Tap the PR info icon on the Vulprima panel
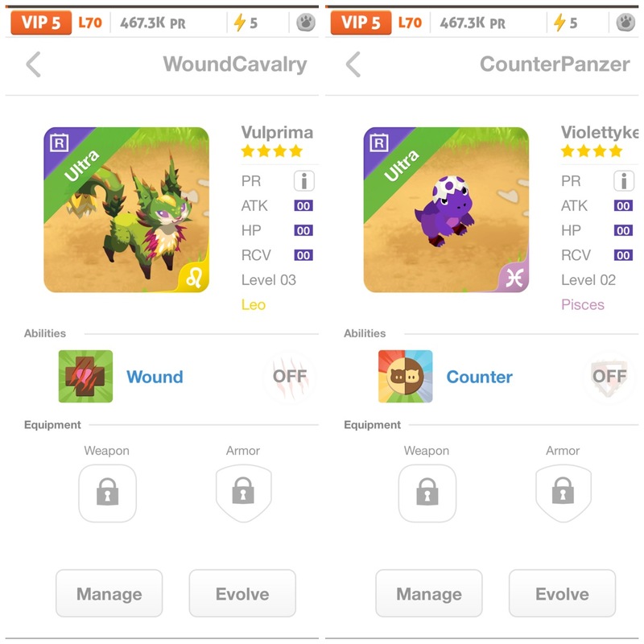 304,180
